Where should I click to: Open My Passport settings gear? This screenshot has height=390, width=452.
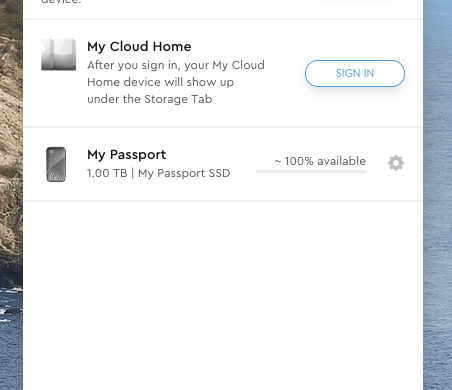(x=396, y=163)
